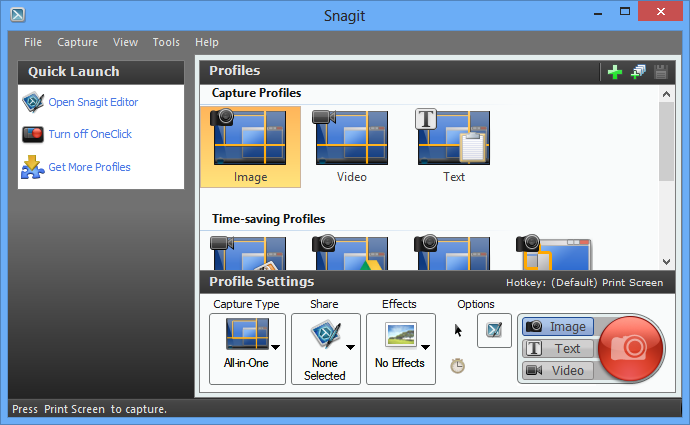Switch capture mode to Video

tap(558, 370)
